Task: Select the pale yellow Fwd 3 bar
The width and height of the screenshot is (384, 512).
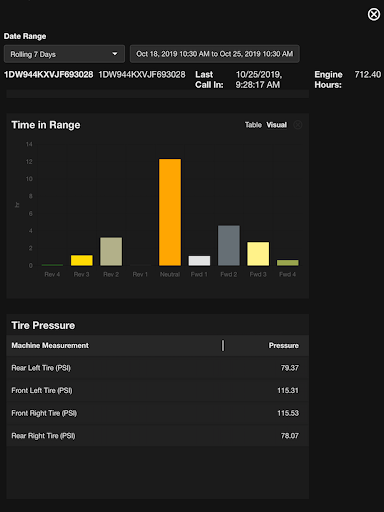Action: [x=258, y=254]
